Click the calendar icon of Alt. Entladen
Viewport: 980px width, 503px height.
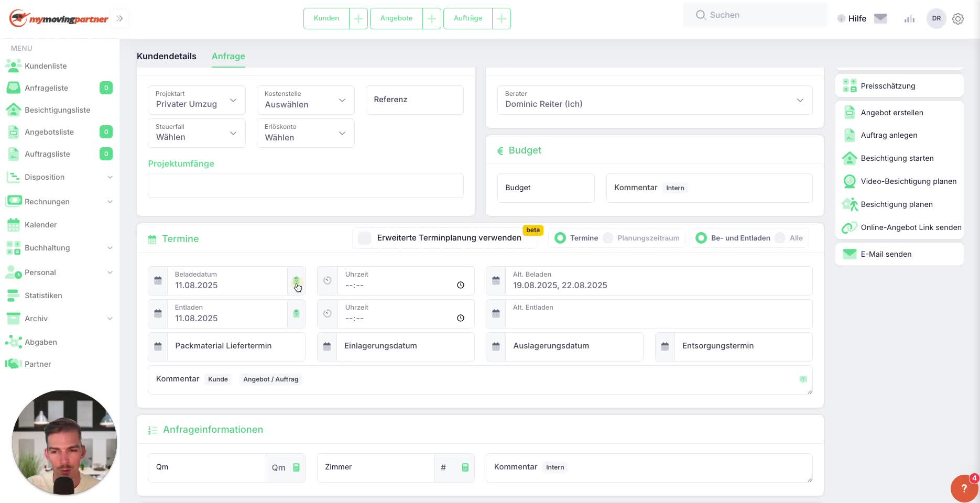tap(496, 314)
